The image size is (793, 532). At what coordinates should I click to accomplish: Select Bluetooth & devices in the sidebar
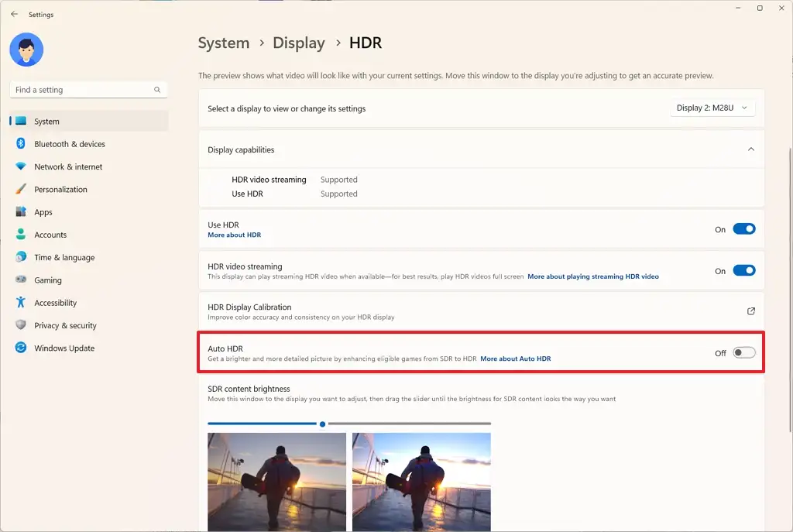tap(71, 143)
